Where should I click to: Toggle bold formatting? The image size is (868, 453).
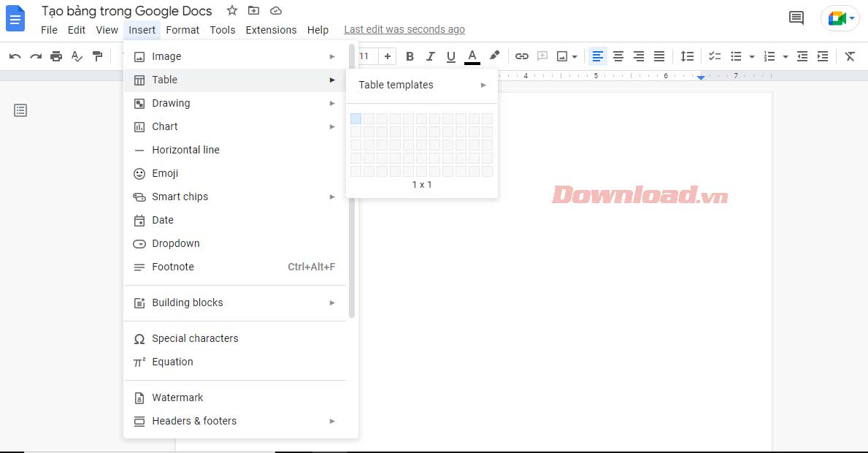(x=410, y=56)
